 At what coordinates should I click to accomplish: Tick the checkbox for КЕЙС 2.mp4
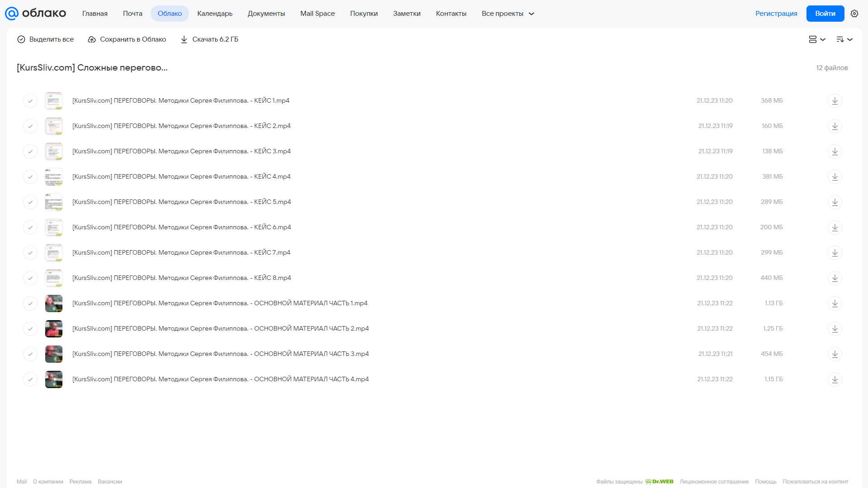pos(30,126)
